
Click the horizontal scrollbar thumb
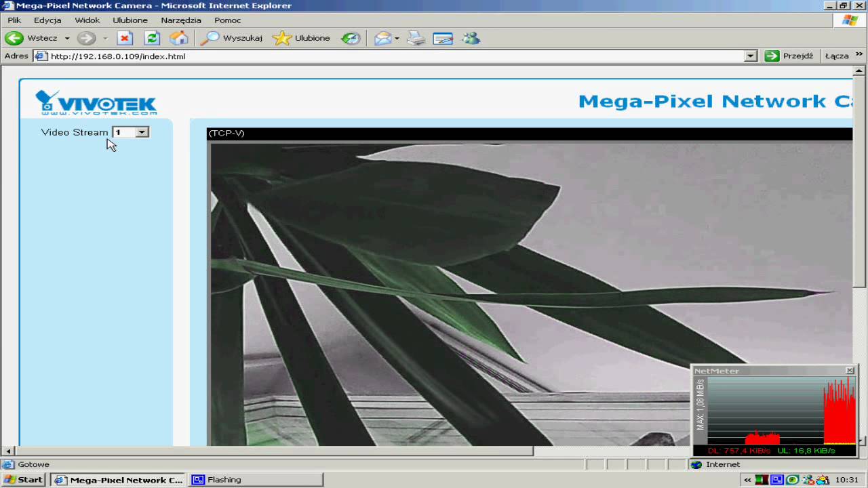[x=274, y=451]
